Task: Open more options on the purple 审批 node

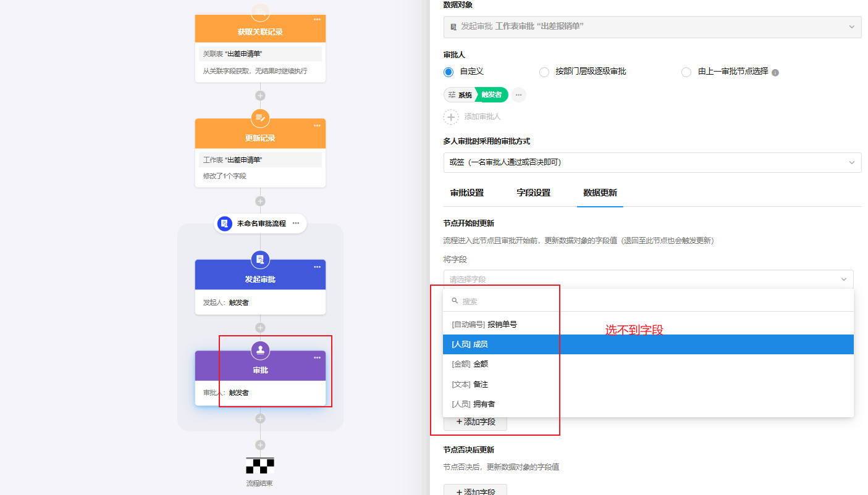Action: (317, 357)
